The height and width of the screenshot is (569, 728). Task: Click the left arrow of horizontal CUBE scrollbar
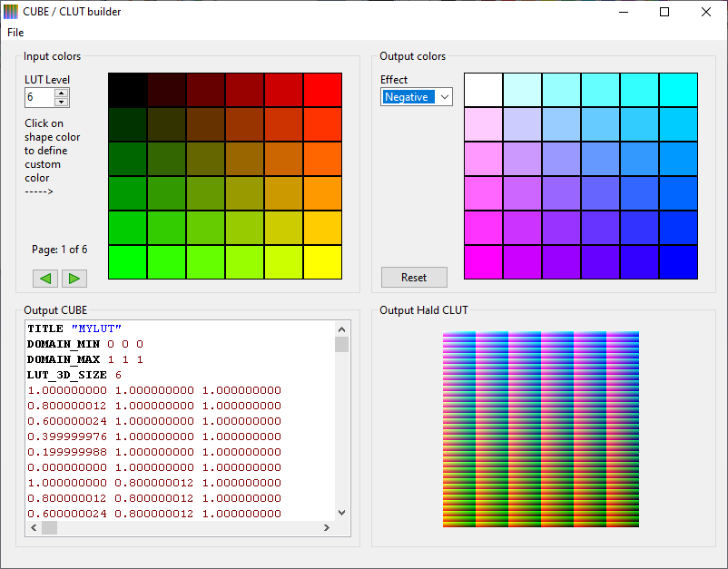[34, 527]
